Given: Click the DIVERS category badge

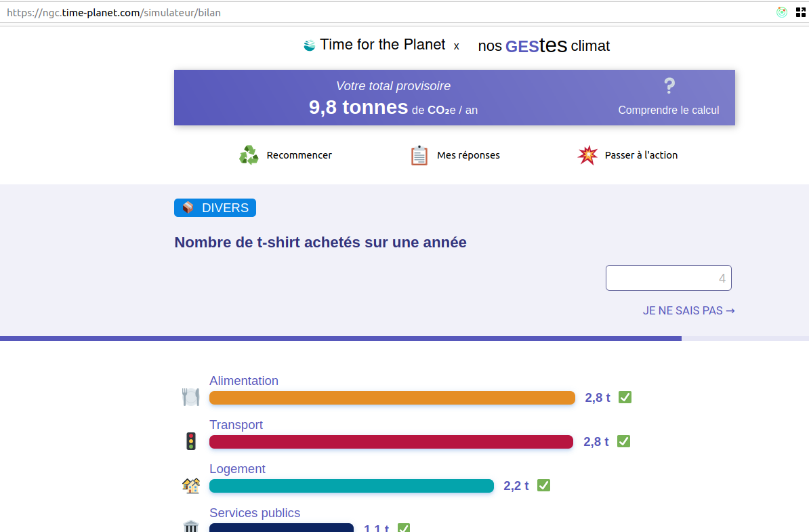Looking at the screenshot, I should (215, 207).
